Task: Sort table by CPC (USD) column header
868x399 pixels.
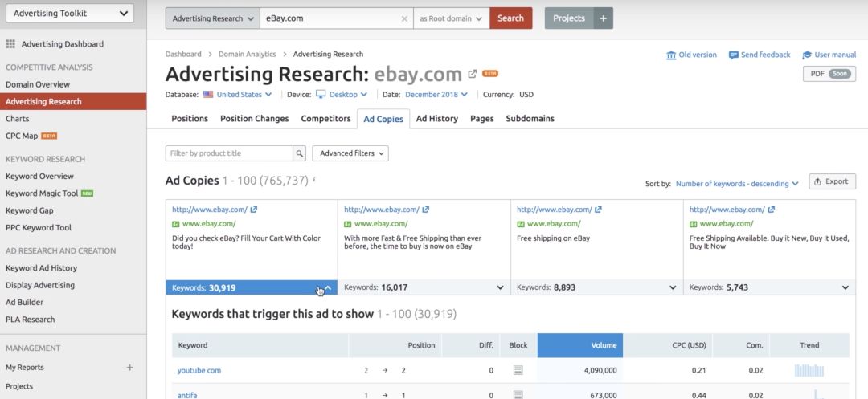Action: (x=668, y=345)
